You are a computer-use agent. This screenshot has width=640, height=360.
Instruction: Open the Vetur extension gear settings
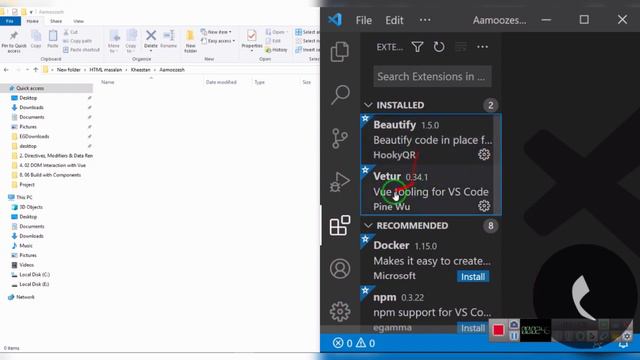(x=484, y=206)
